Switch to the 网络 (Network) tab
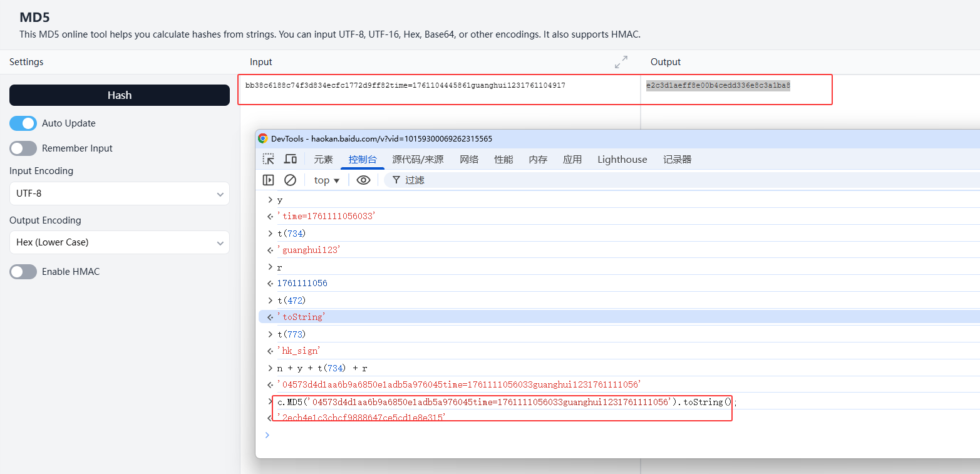Viewport: 980px width, 474px height. [x=468, y=159]
